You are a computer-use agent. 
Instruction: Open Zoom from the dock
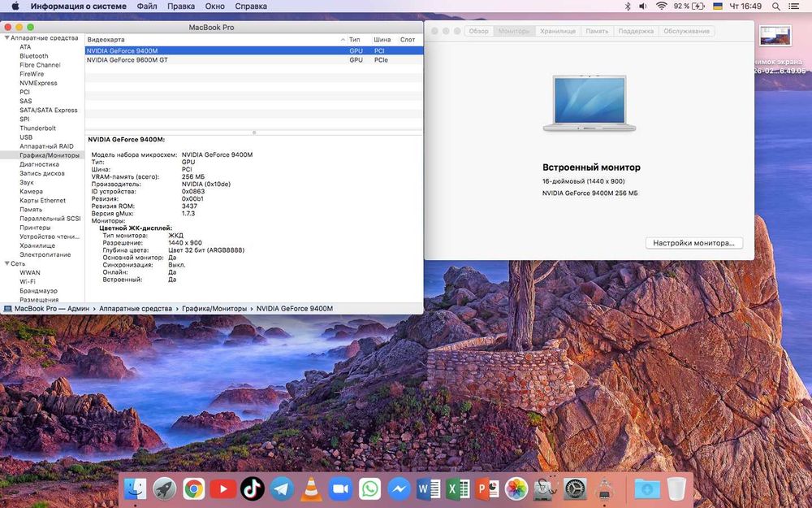(340, 488)
